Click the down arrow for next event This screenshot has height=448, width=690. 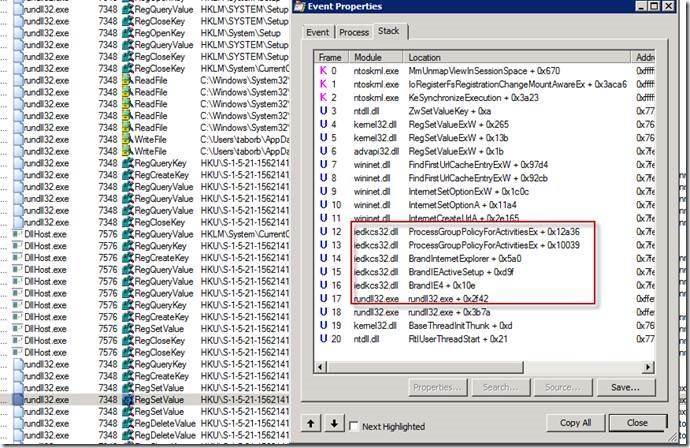point(333,424)
